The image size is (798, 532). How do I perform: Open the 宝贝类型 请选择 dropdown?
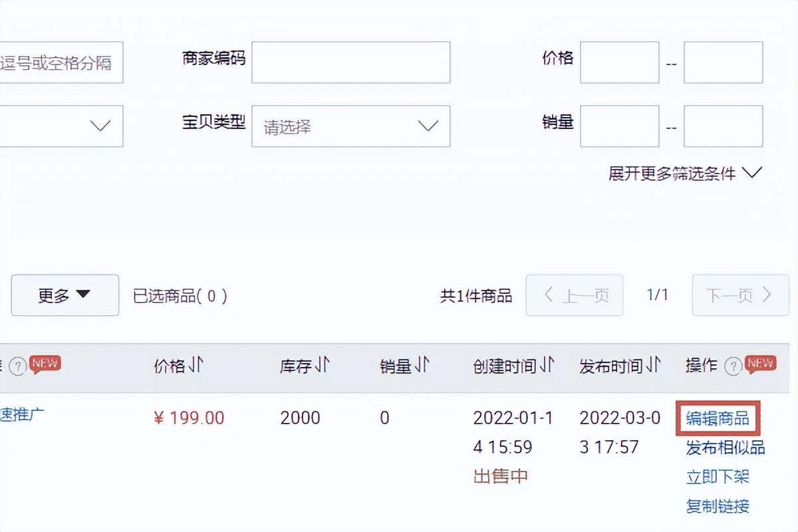[x=350, y=126]
